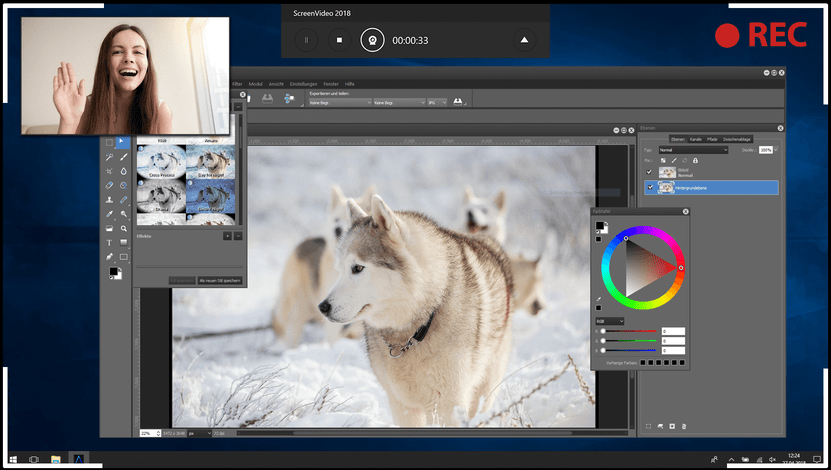
Task: Select the gradient tool
Action: click(x=123, y=243)
